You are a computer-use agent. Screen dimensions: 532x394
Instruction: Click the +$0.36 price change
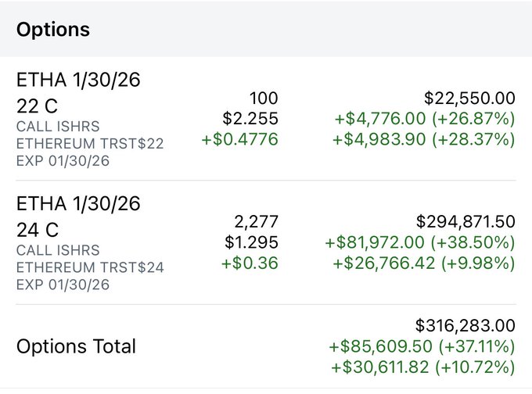coord(250,263)
